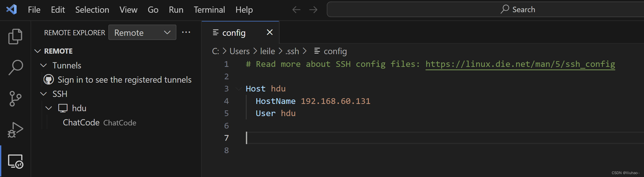Click the Users breadcrumb segment
The image size is (644, 177).
[240, 51]
